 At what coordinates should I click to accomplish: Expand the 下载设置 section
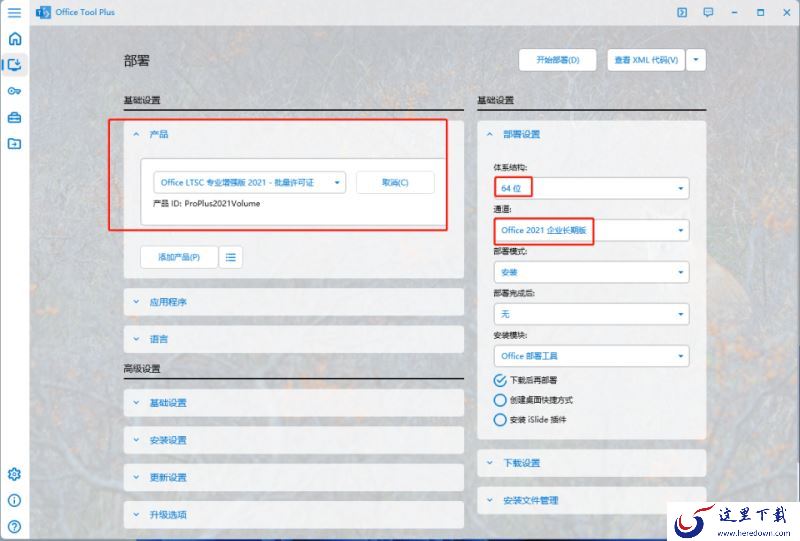tap(591, 463)
